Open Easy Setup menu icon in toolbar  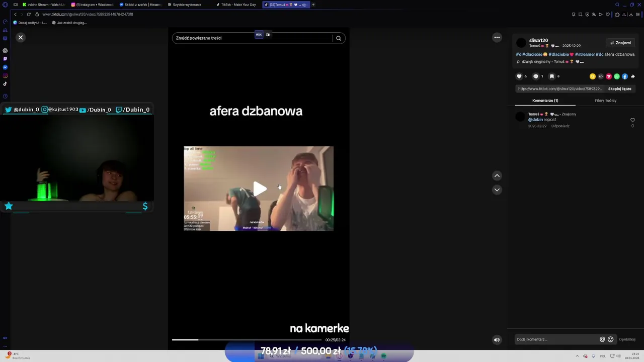(x=638, y=14)
